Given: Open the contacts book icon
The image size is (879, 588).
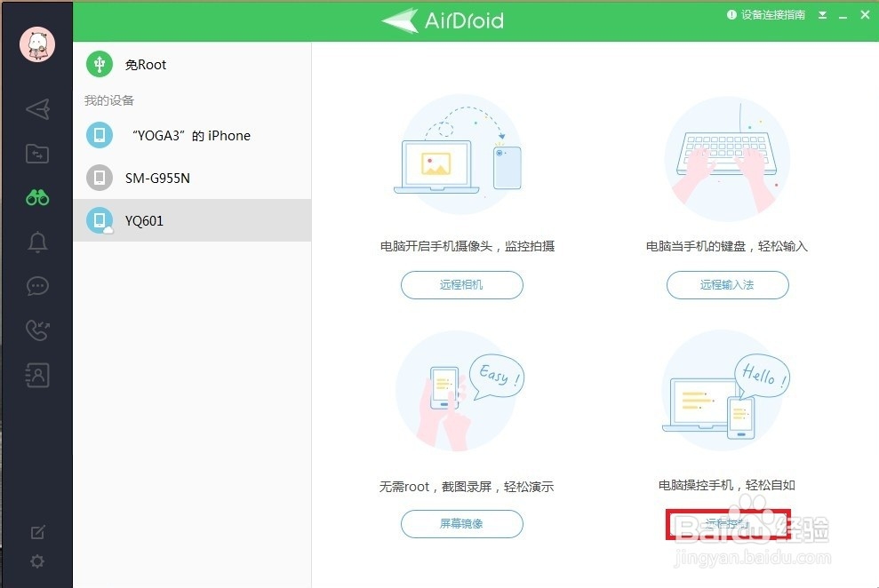Looking at the screenshot, I should click(37, 375).
